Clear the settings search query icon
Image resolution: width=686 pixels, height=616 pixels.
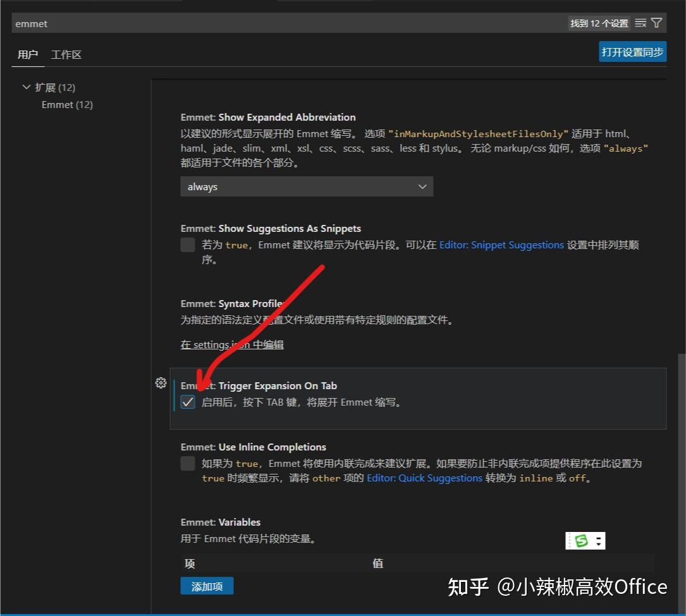pyautogui.click(x=641, y=23)
